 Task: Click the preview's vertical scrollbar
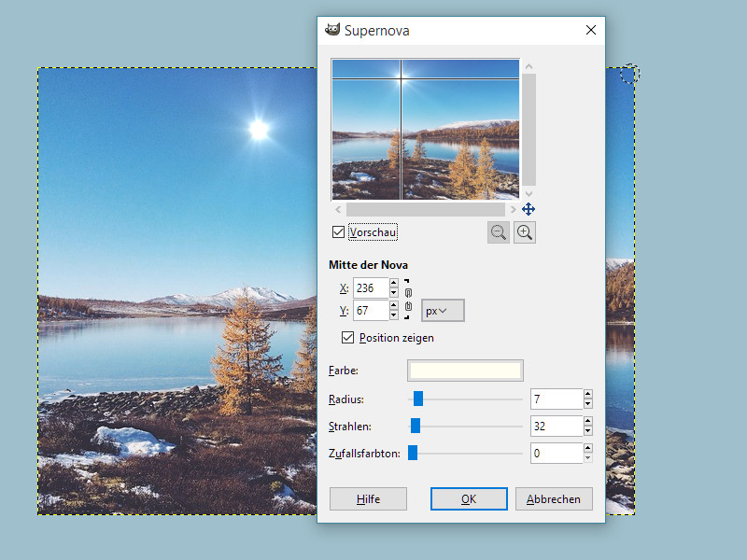pyautogui.click(x=529, y=129)
